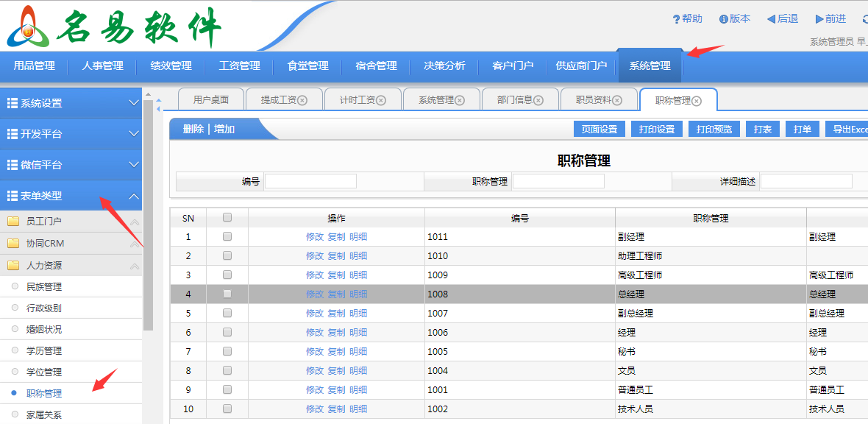The width and height of the screenshot is (868, 424).
Task: Check the checkbox for row 1011 副经理
Action: click(227, 236)
